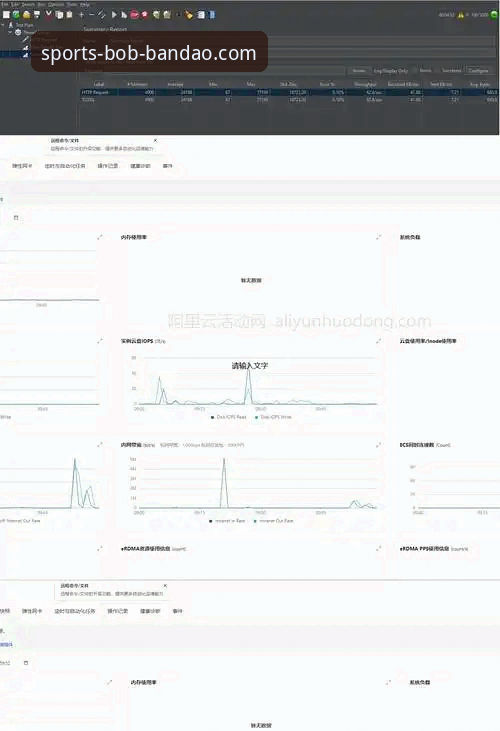Click the Cut (scissors) icon in the toolbar

tap(48, 15)
